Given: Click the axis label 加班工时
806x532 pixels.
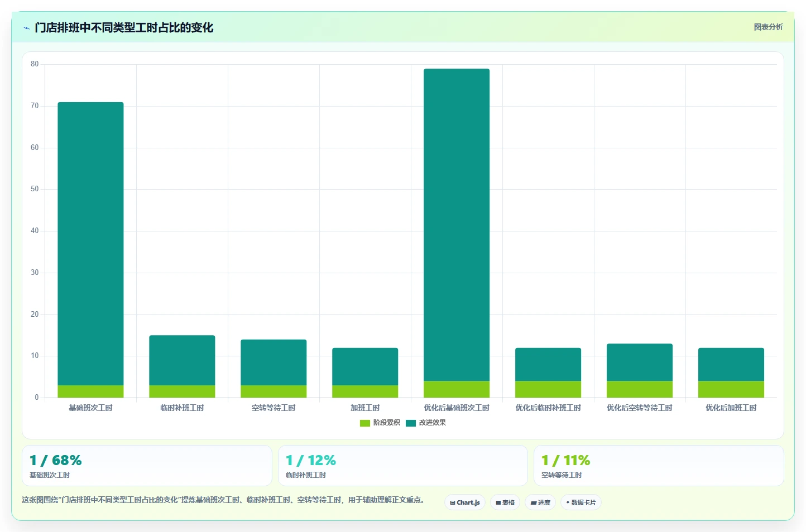Looking at the screenshot, I should pyautogui.click(x=365, y=408).
